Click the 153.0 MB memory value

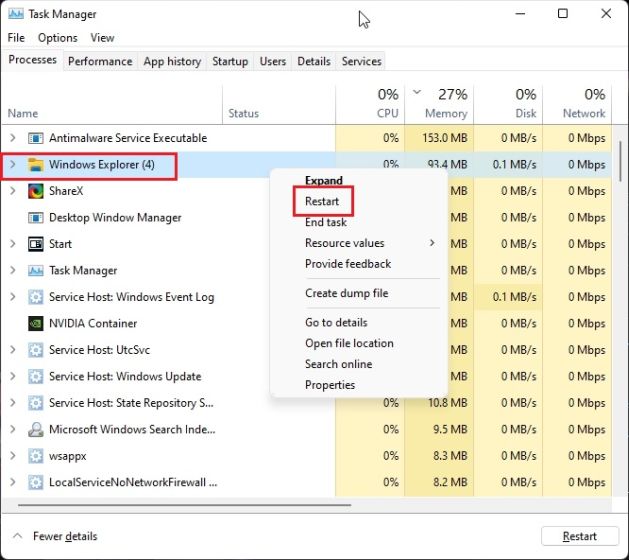444,138
